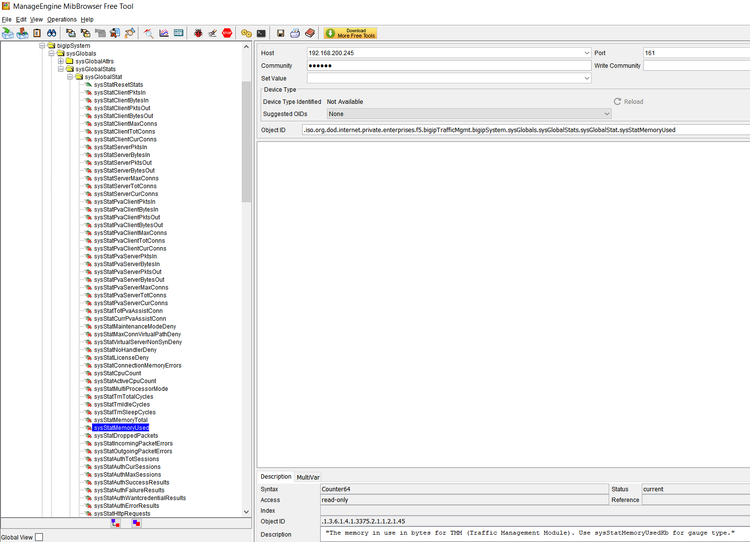Click the Port field showing 161

click(x=696, y=53)
